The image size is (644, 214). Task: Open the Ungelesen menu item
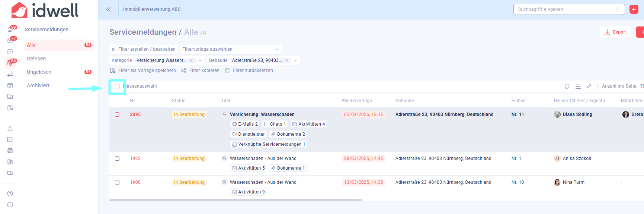coord(39,72)
